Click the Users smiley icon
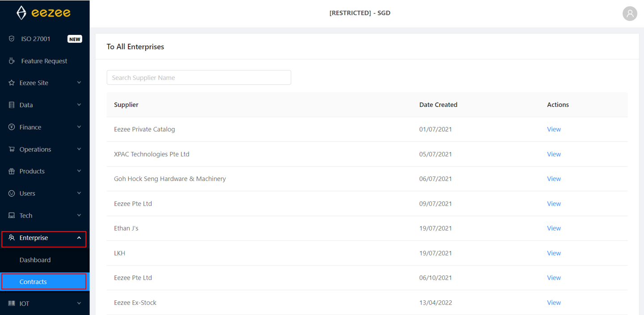 point(12,193)
